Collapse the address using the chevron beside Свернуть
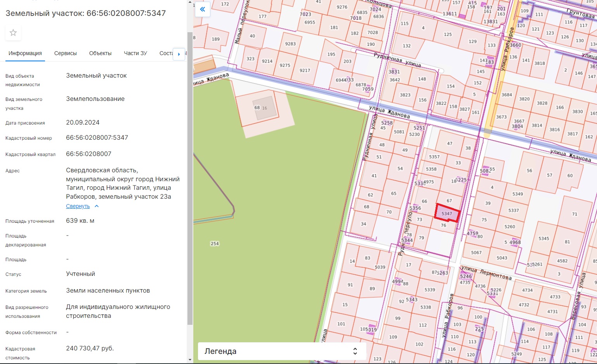 (97, 206)
